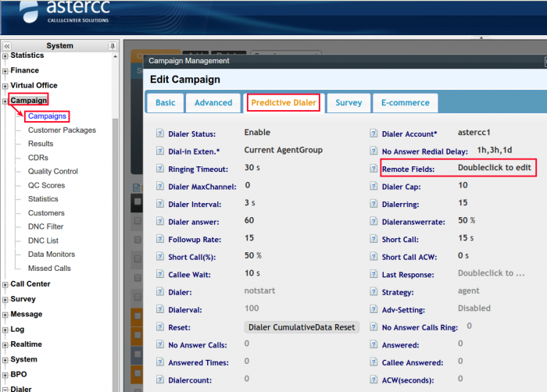Switch to the Advanced tab
The height and width of the screenshot is (392, 547).
pyautogui.click(x=213, y=102)
